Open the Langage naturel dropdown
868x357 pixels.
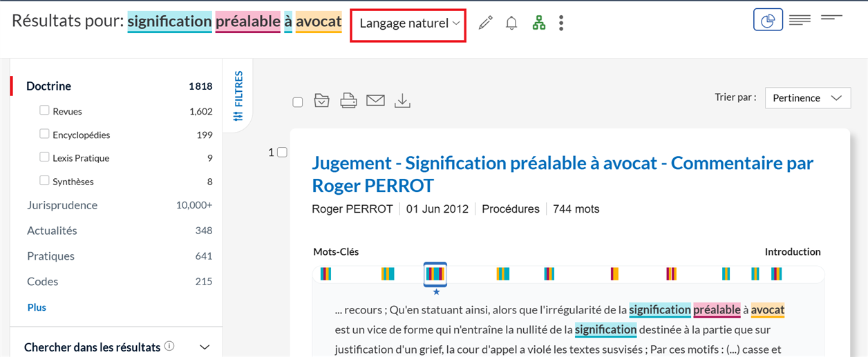[x=409, y=23]
